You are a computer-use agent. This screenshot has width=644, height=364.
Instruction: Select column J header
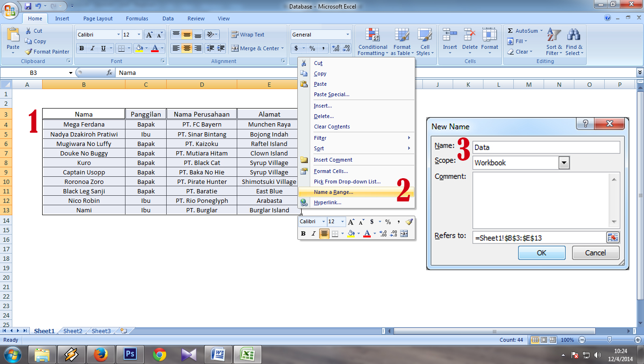pyautogui.click(x=438, y=84)
